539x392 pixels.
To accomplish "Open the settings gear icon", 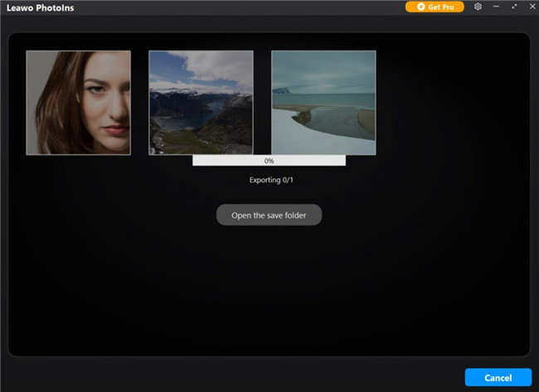I will coord(478,7).
